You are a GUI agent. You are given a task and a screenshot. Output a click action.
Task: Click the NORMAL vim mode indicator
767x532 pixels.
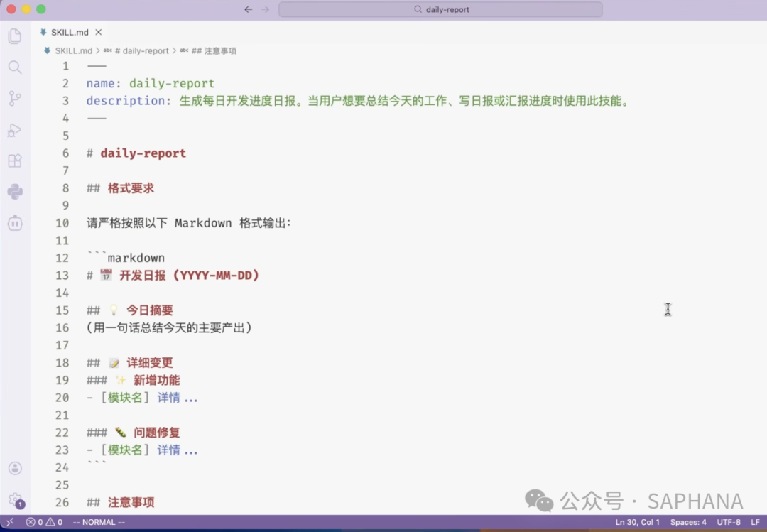(x=98, y=522)
